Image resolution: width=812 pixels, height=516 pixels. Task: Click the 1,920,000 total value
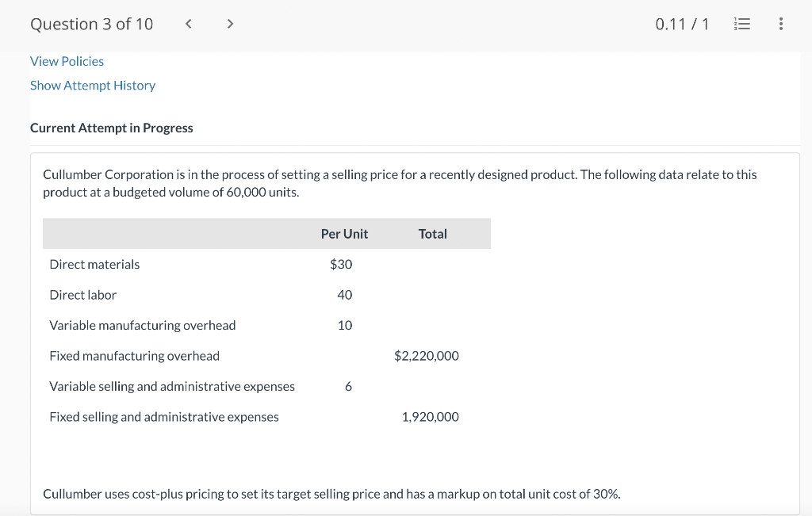coord(430,417)
